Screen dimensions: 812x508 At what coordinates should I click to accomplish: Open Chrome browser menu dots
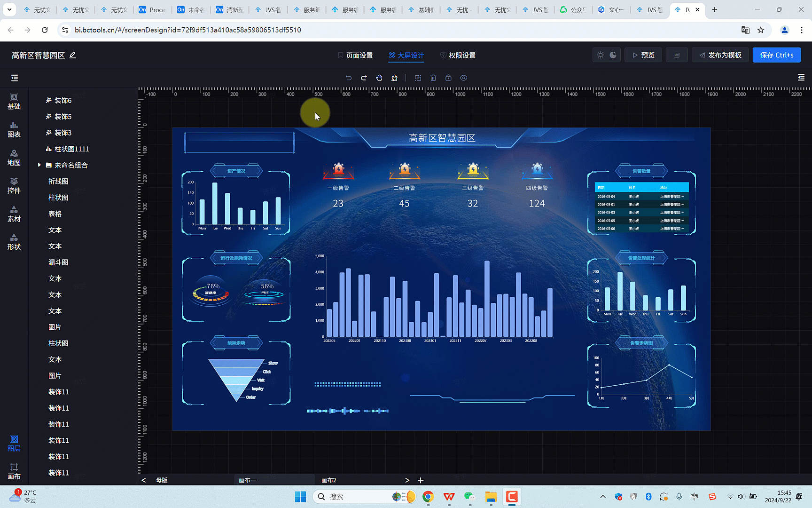[x=802, y=30]
